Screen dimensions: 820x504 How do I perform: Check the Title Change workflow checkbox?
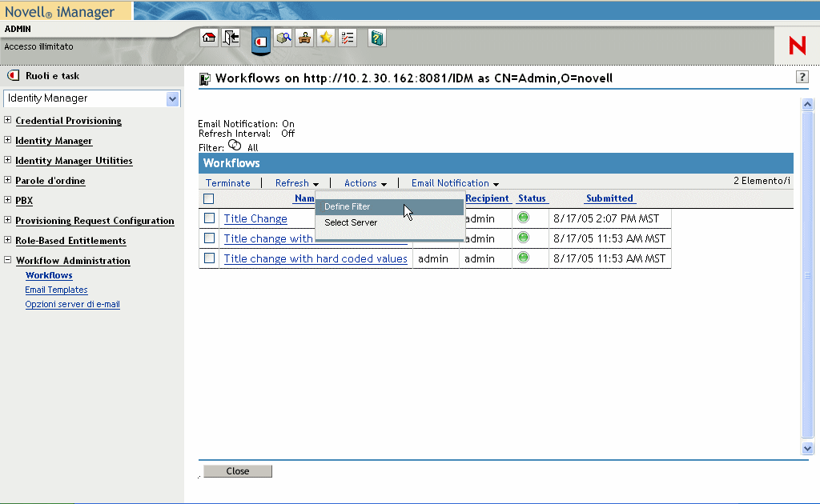pyautogui.click(x=209, y=218)
